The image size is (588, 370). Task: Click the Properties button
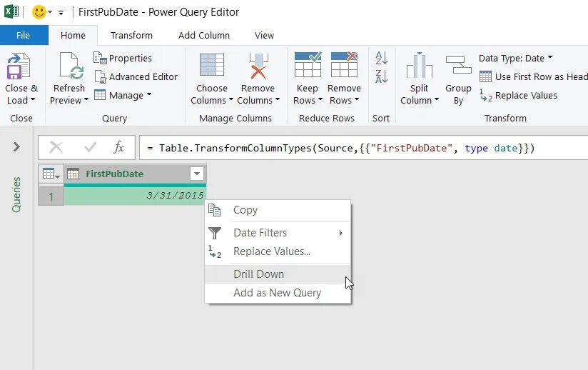point(123,58)
